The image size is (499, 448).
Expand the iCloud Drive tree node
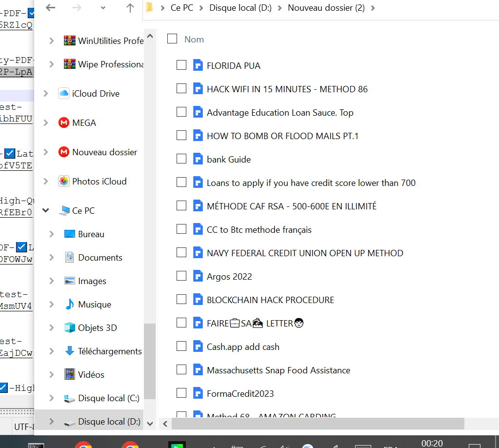(46, 94)
